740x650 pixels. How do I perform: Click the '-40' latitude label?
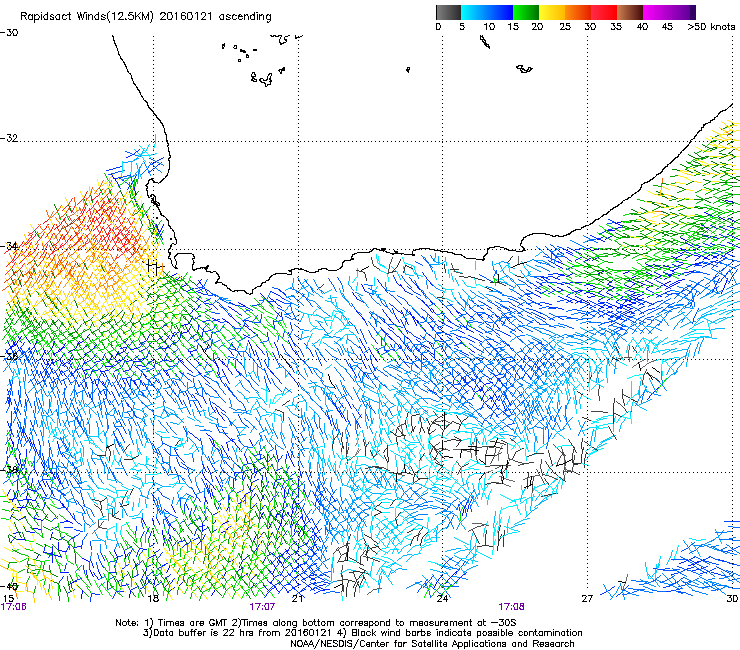point(9,586)
